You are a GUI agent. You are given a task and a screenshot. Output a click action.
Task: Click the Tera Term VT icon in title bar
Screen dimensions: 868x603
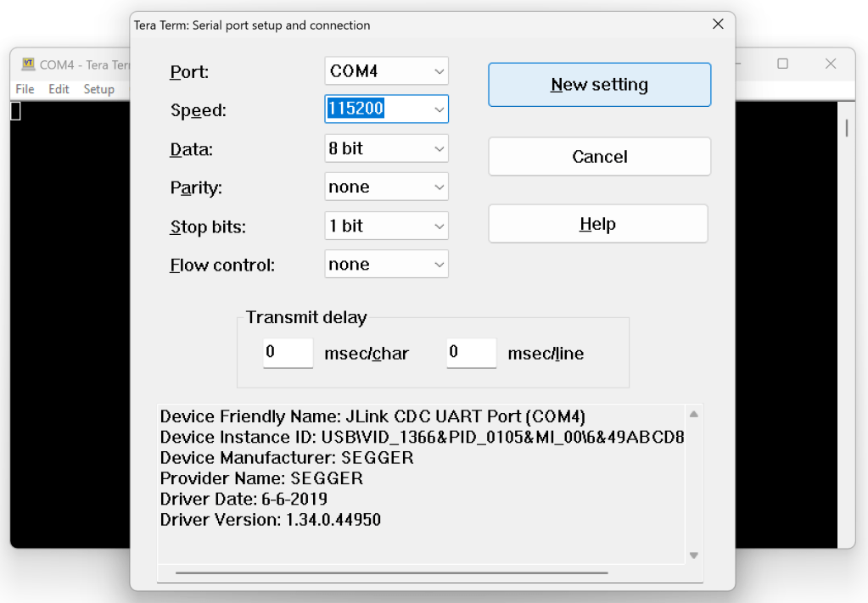coord(28,64)
